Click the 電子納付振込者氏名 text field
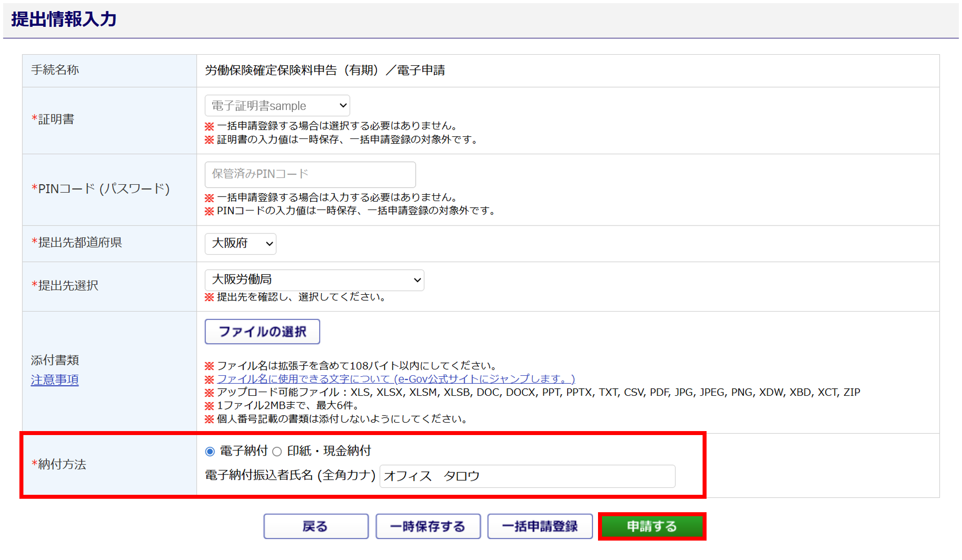This screenshot has height=560, width=962. [x=527, y=476]
